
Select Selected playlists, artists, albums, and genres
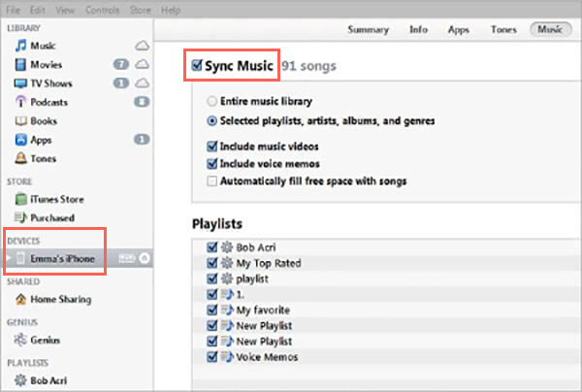pyautogui.click(x=211, y=120)
